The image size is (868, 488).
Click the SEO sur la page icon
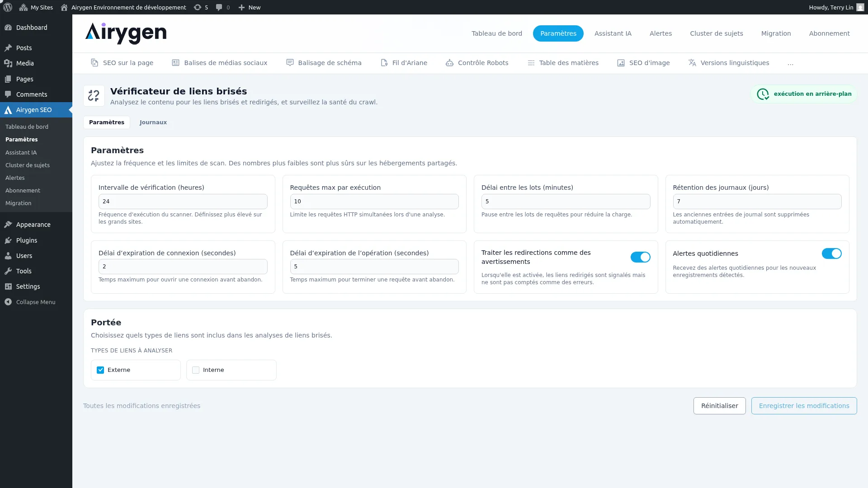point(94,63)
